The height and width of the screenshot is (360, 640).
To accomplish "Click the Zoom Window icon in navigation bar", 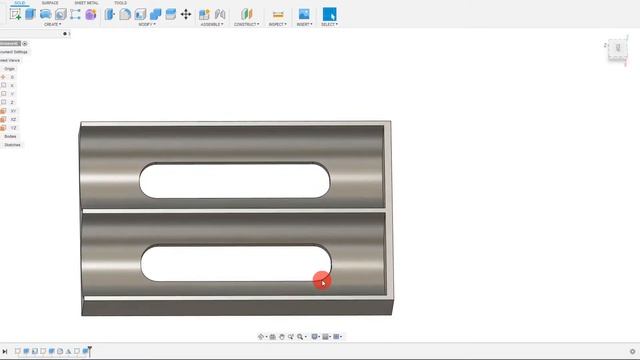I will pyautogui.click(x=291, y=337).
